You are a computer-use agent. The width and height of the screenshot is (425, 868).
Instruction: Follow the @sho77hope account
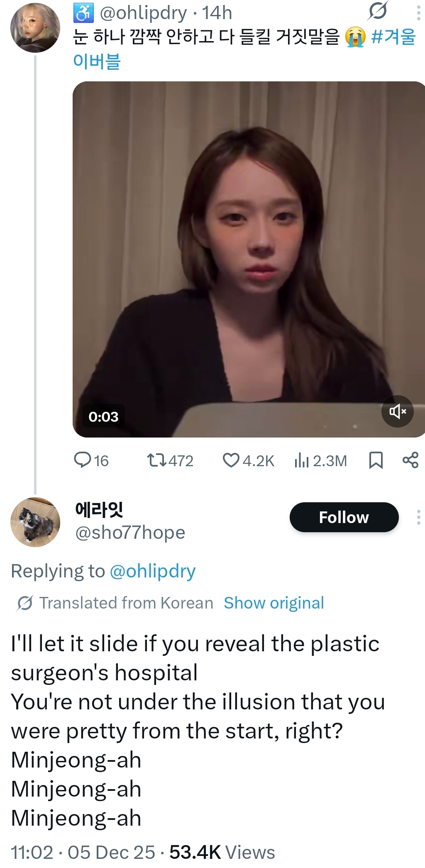[x=344, y=517]
